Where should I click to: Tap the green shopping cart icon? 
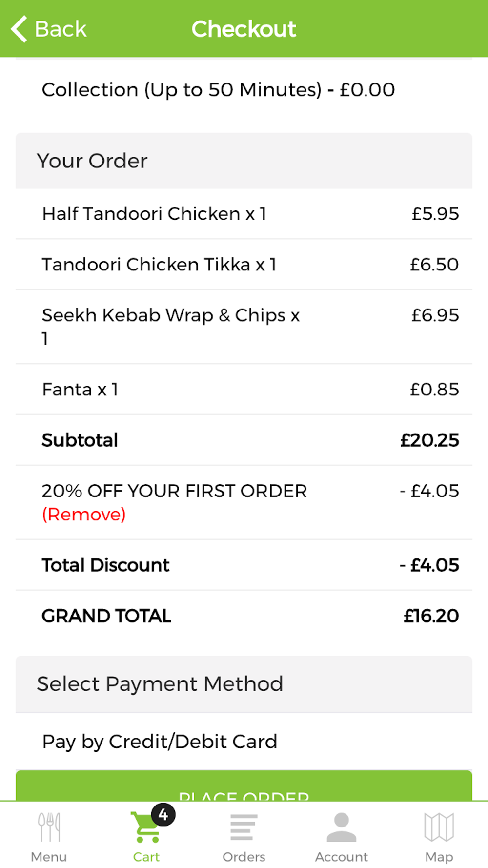pos(144,828)
